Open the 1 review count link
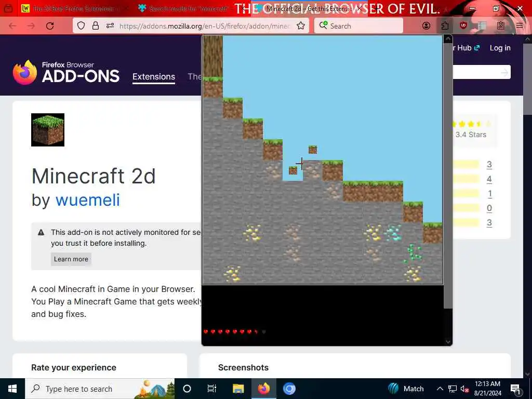Image resolution: width=532 pixels, height=399 pixels. pos(489,194)
